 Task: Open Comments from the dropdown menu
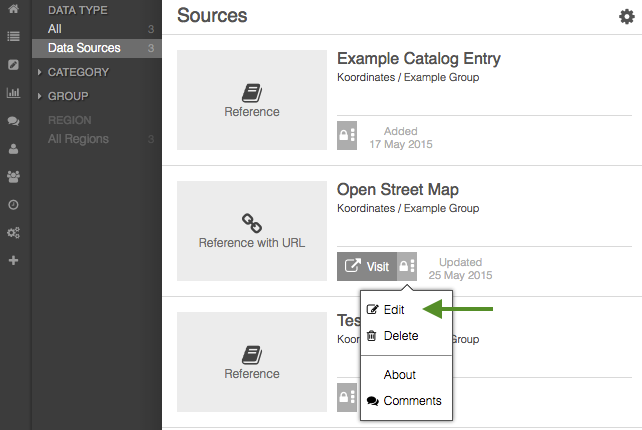tap(411, 401)
